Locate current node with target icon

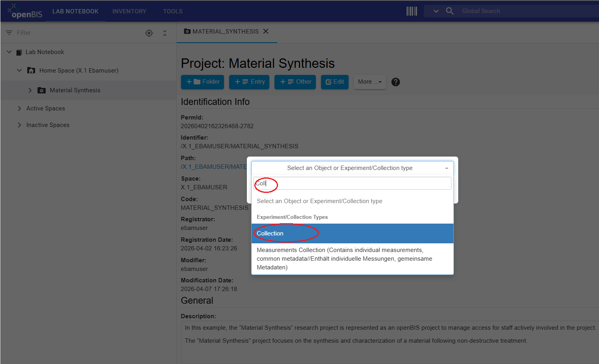point(149,33)
